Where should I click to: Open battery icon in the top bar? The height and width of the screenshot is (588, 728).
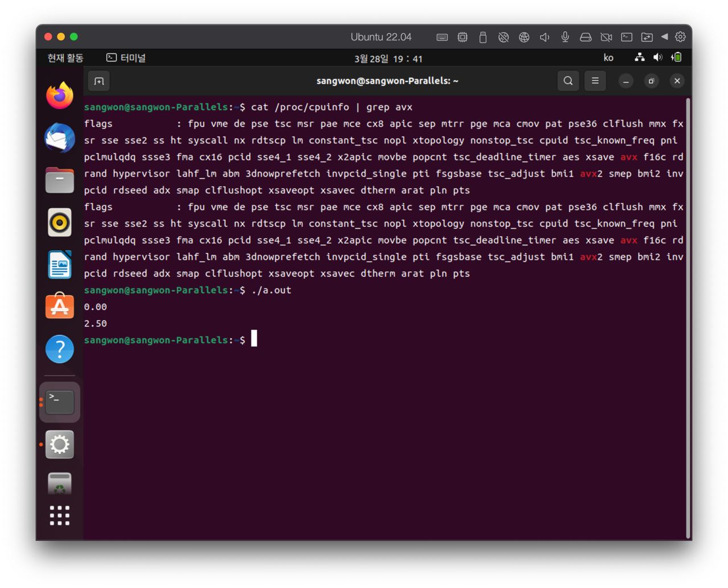(676, 57)
